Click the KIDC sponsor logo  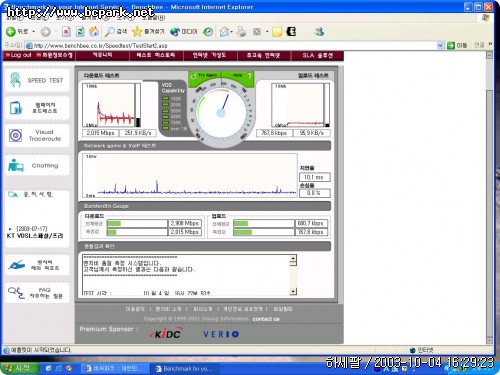point(166,334)
